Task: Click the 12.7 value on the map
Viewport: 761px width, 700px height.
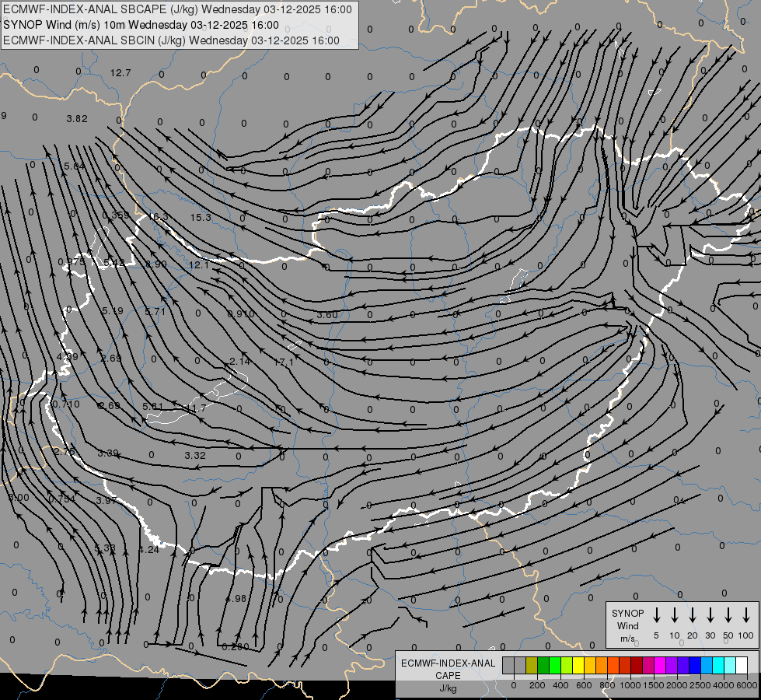Action: click(120, 73)
